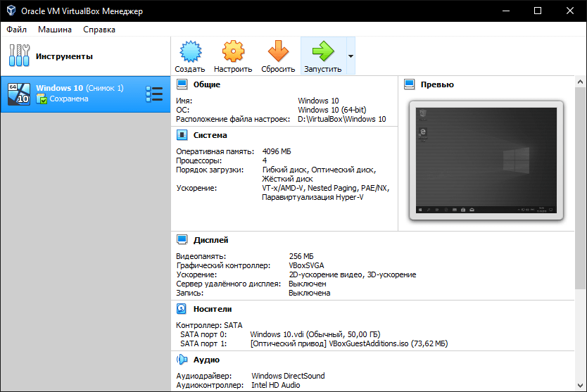This screenshot has width=587, height=392.
Task: Click the vertical scrollbar in details pane
Action: pyautogui.click(x=581, y=183)
